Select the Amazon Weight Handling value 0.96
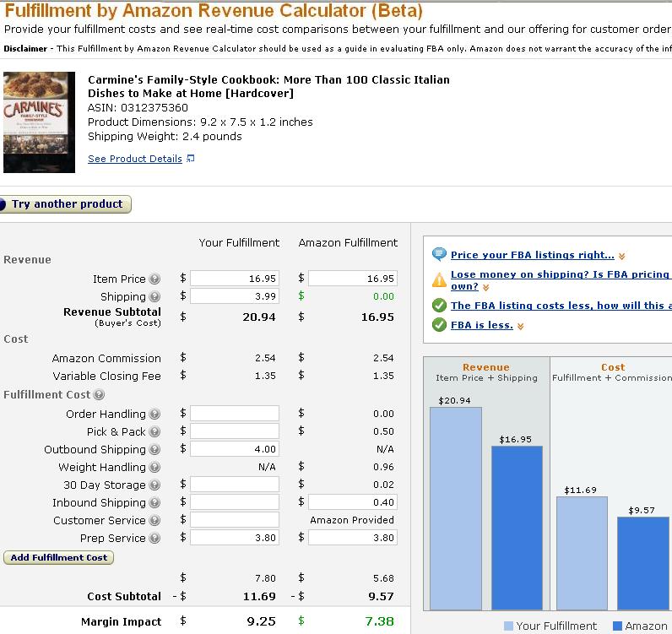The image size is (672, 634). coord(383,467)
